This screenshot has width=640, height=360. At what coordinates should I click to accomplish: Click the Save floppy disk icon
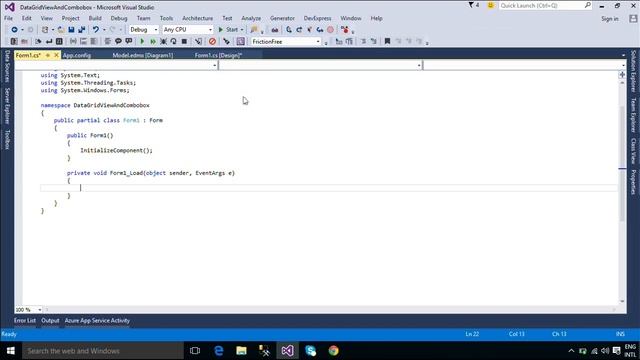coord(71,30)
